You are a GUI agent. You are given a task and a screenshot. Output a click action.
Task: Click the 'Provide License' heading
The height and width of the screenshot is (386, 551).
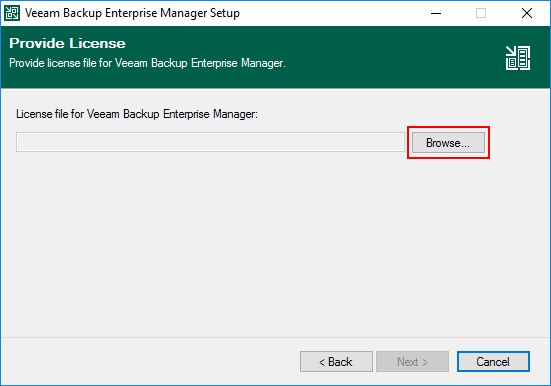67,43
